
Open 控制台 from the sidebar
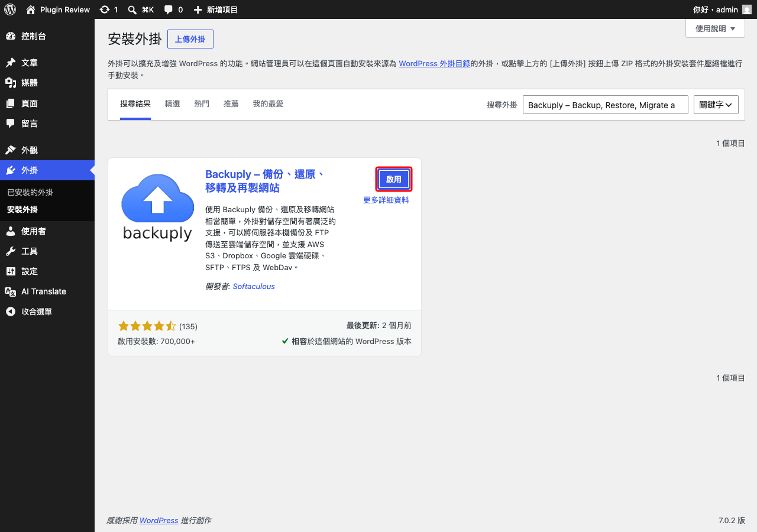[x=34, y=36]
